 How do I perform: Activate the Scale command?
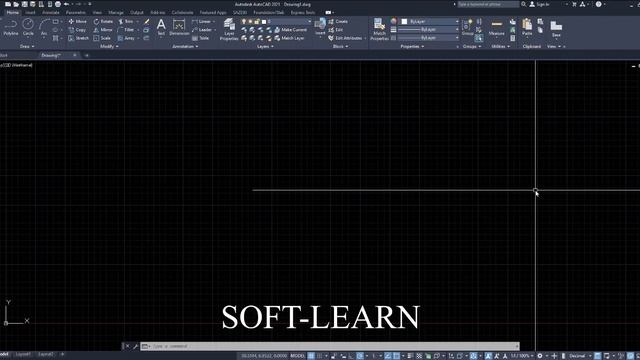pyautogui.click(x=102, y=38)
